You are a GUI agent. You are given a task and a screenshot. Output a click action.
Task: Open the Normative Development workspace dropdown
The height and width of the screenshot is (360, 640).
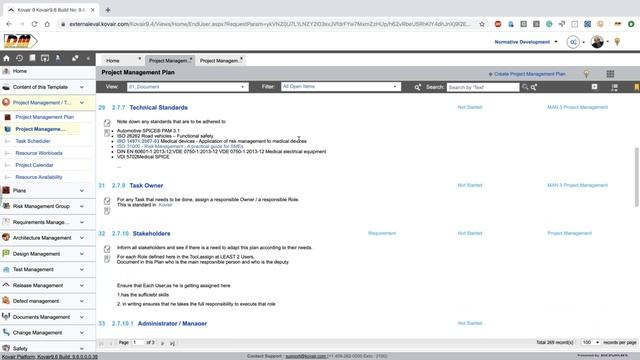526,42
